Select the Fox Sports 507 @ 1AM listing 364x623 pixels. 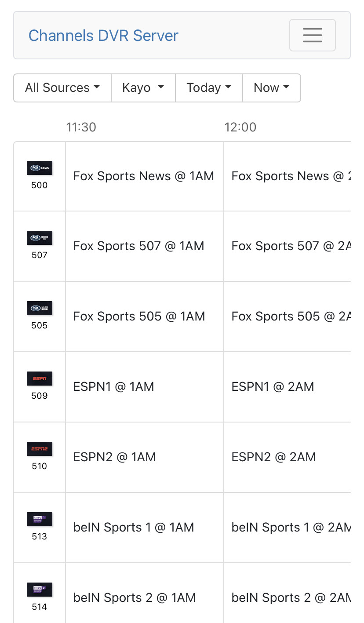(x=139, y=246)
